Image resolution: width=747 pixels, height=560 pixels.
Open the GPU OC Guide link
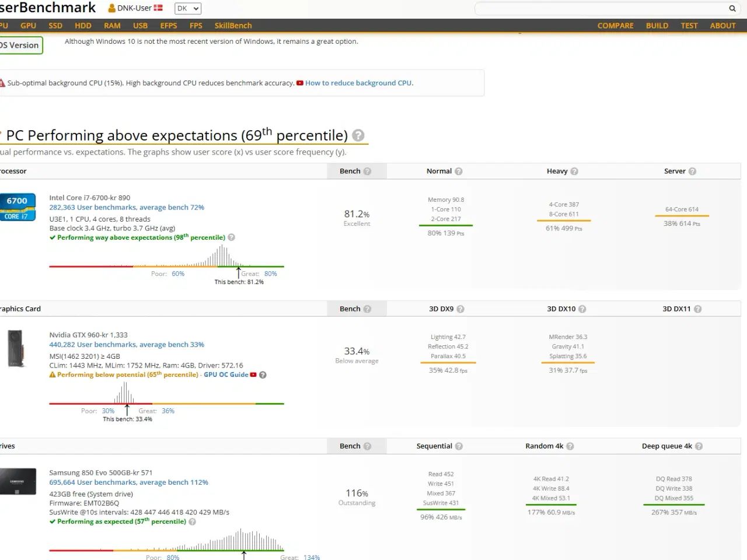(226, 374)
